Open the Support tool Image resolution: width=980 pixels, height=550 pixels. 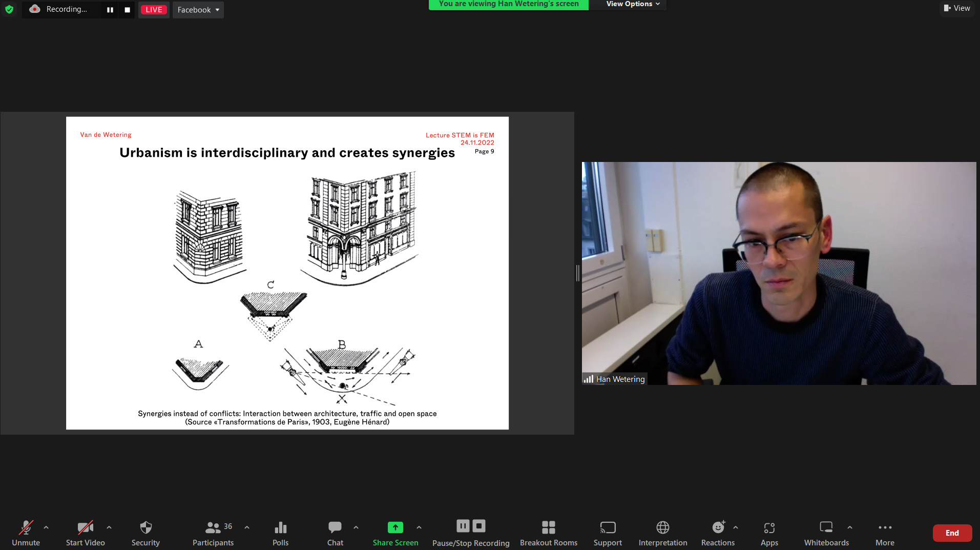click(608, 533)
